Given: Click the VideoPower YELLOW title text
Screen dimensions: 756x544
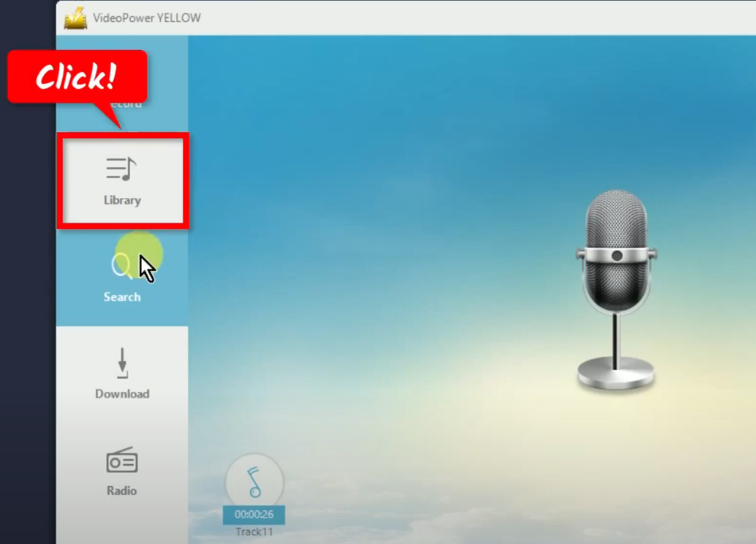Looking at the screenshot, I should [147, 17].
